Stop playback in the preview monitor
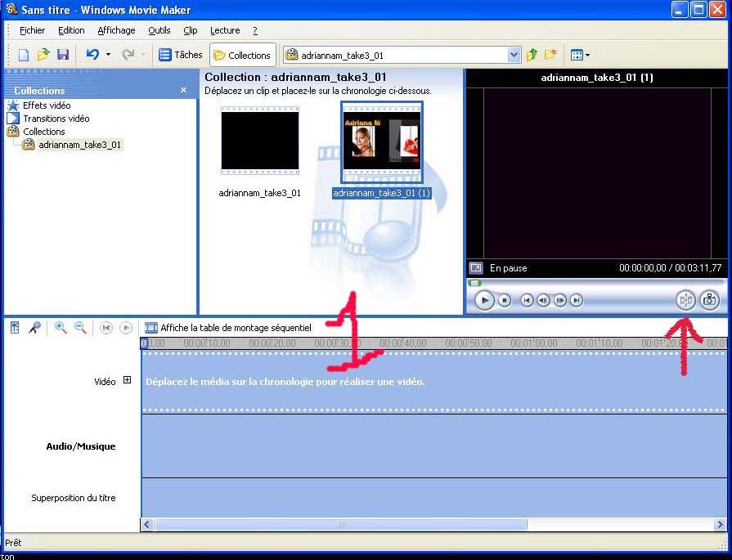The width and height of the screenshot is (732, 560). click(x=504, y=301)
